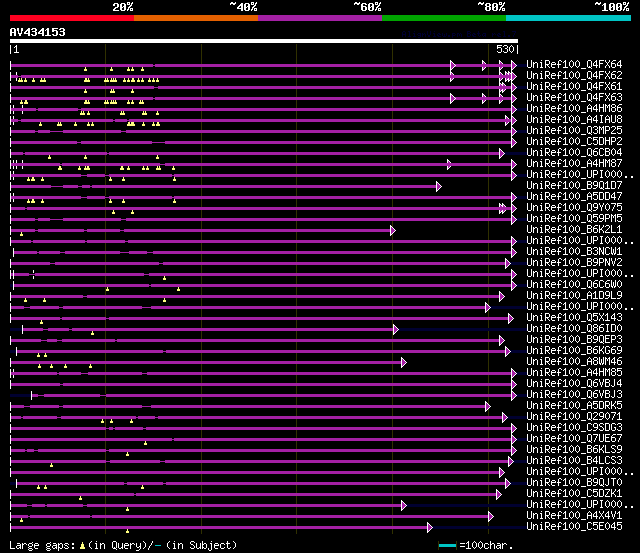Select the UniRef100_B9PNV2 label
This screenshot has height=553, width=640.
(574, 263)
